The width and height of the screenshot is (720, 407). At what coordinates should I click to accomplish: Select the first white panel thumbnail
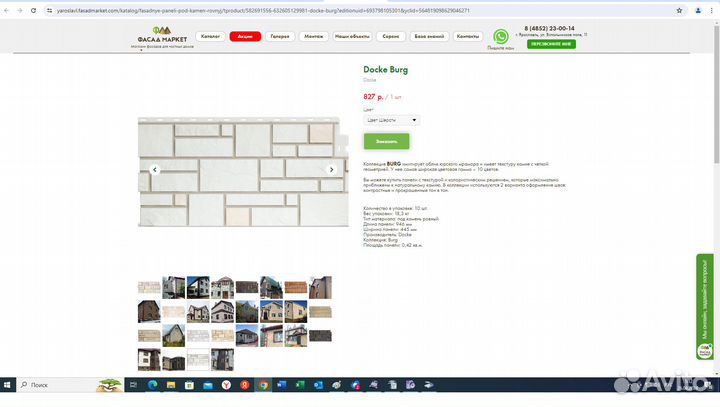(x=149, y=288)
